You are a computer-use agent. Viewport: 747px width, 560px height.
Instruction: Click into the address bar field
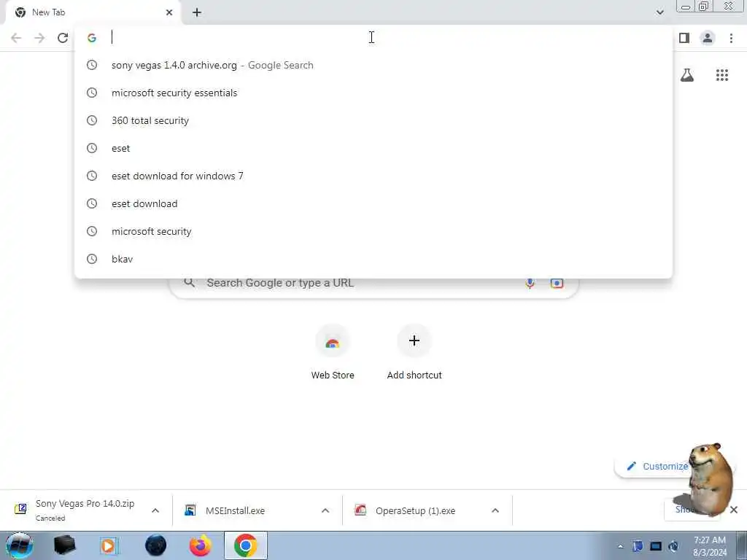click(373, 38)
